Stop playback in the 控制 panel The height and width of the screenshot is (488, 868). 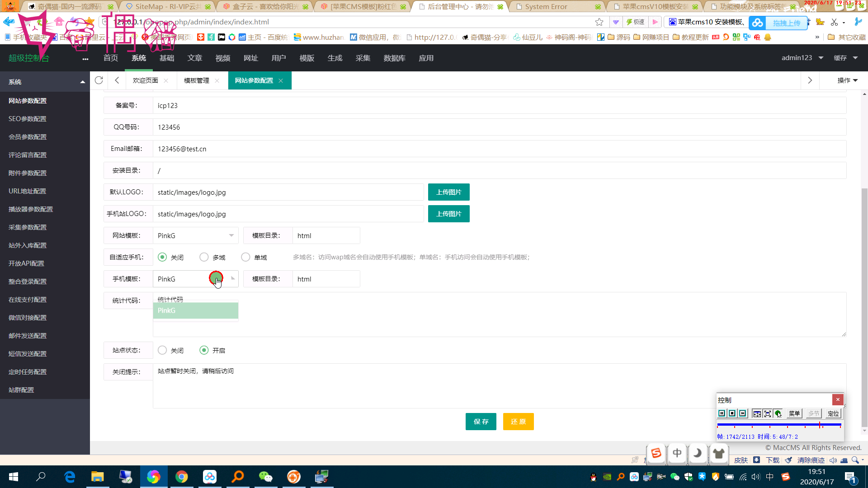tap(732, 413)
